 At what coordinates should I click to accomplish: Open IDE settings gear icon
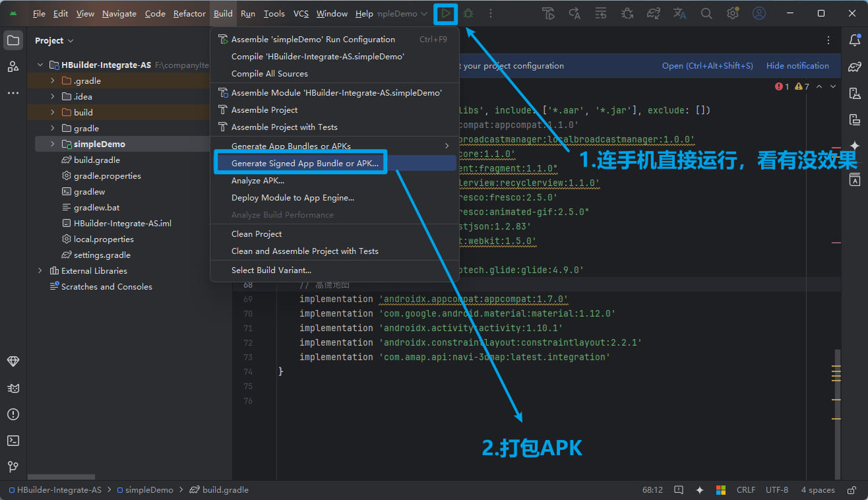point(733,13)
